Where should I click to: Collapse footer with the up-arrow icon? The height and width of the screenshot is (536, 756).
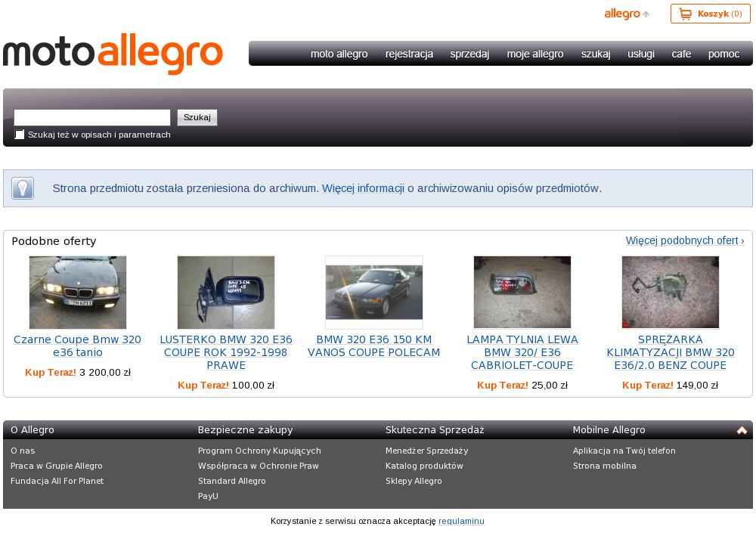tap(742, 430)
